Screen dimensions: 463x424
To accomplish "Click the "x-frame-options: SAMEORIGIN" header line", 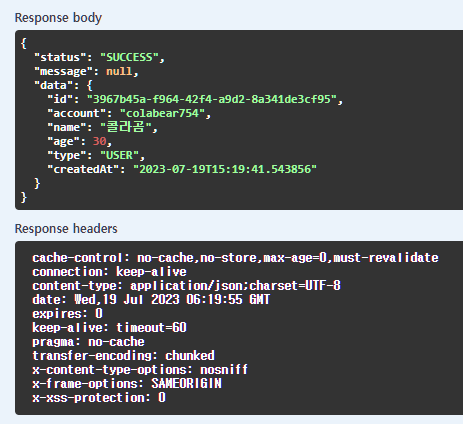I will pyautogui.click(x=127, y=384).
